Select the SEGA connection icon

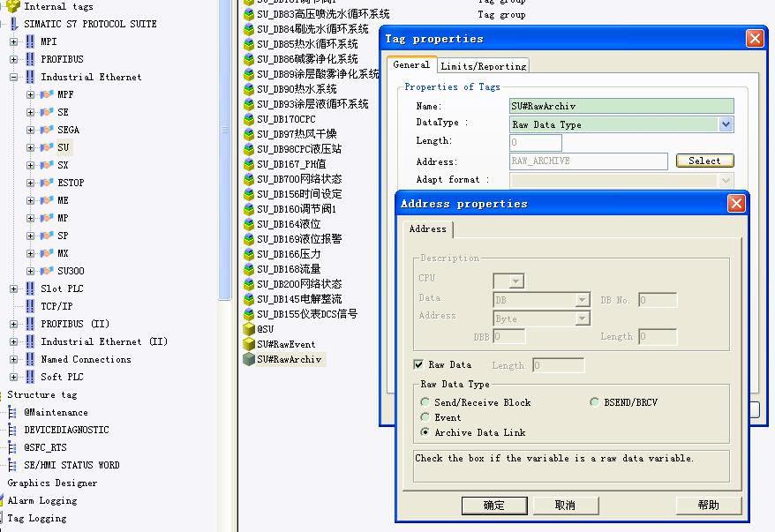[47, 130]
